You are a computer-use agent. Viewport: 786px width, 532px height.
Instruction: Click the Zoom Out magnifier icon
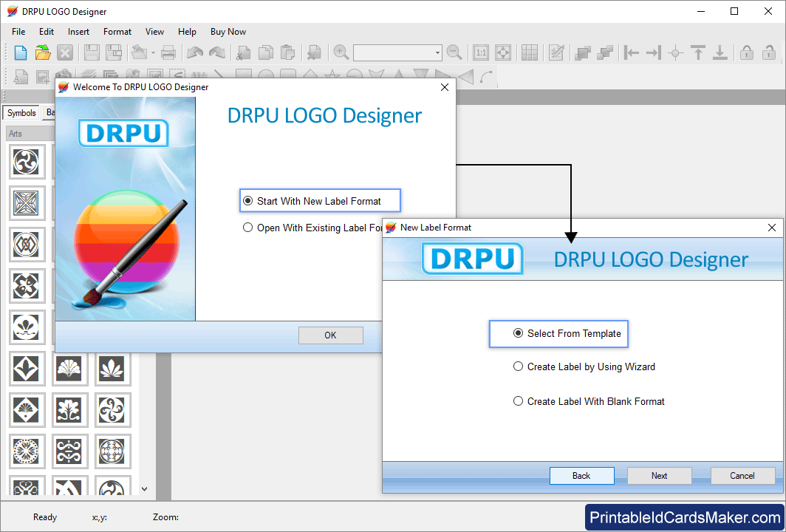pyautogui.click(x=454, y=52)
